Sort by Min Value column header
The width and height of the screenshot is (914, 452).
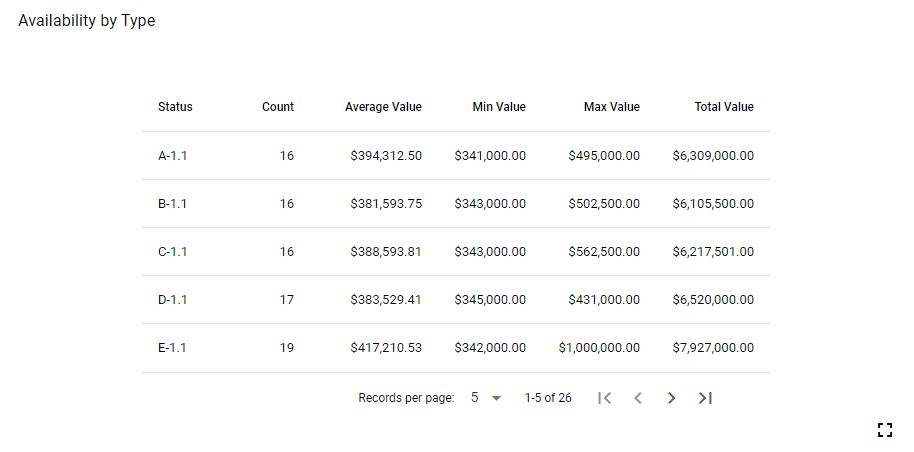[x=498, y=107]
